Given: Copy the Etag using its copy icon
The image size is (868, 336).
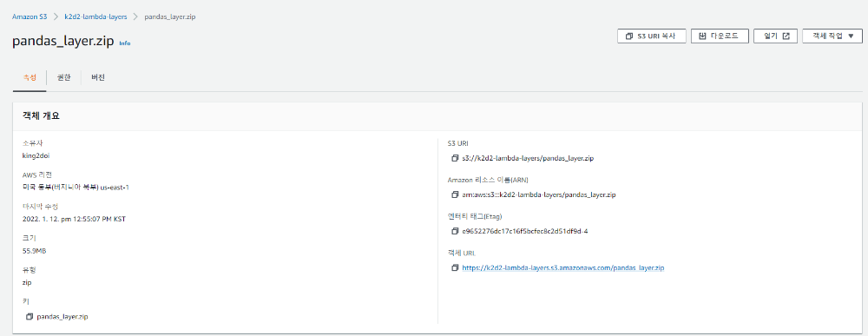Looking at the screenshot, I should tap(455, 232).
